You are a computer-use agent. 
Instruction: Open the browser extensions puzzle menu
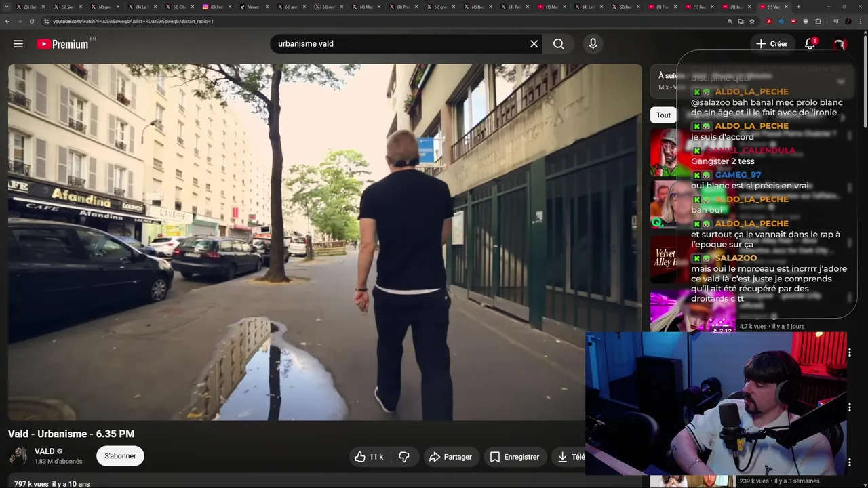818,21
